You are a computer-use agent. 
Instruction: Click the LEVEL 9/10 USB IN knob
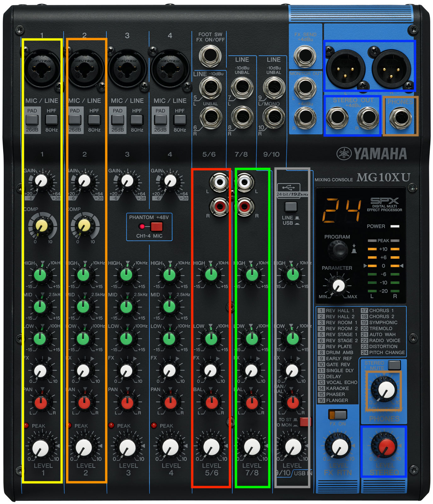(293, 447)
